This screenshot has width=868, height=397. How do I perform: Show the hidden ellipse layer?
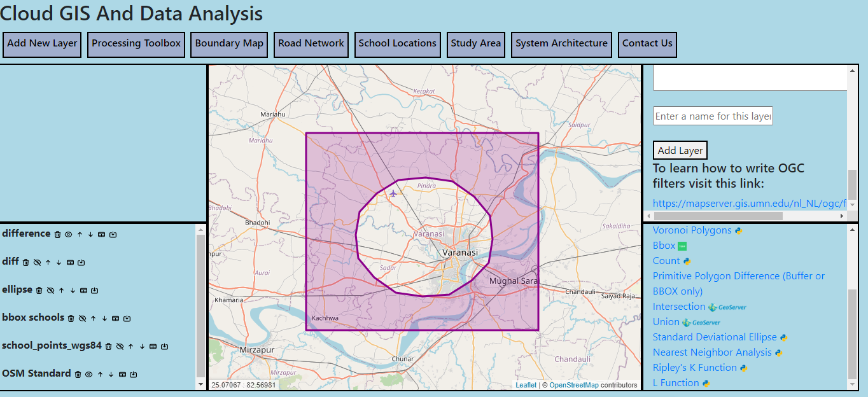50,291
